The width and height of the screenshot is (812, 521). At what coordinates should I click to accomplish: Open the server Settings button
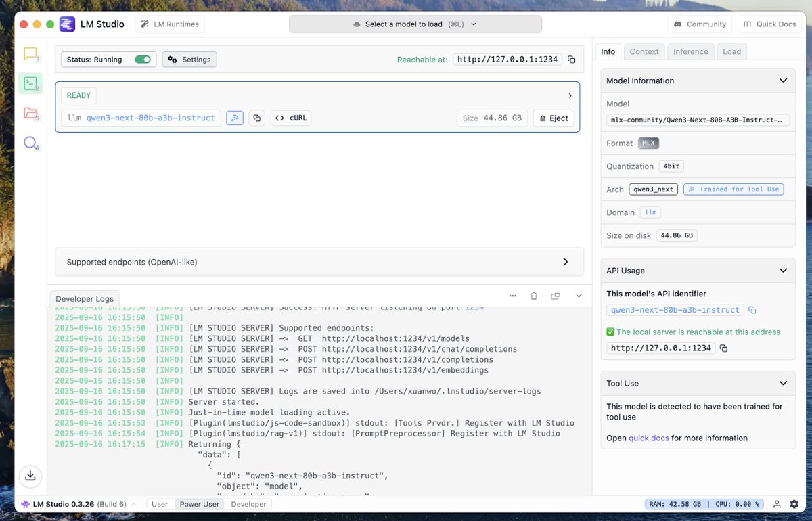[189, 60]
